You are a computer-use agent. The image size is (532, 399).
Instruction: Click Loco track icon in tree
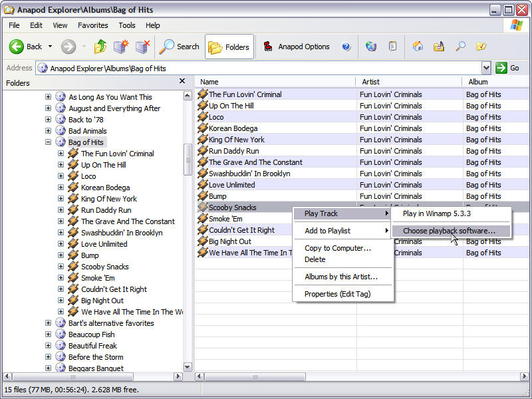[x=73, y=176]
